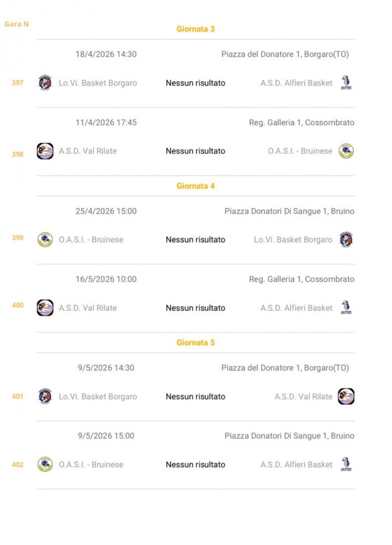
Task: Click the venue Piazza Donatori Di Sangue for match 399
Action: (289, 211)
